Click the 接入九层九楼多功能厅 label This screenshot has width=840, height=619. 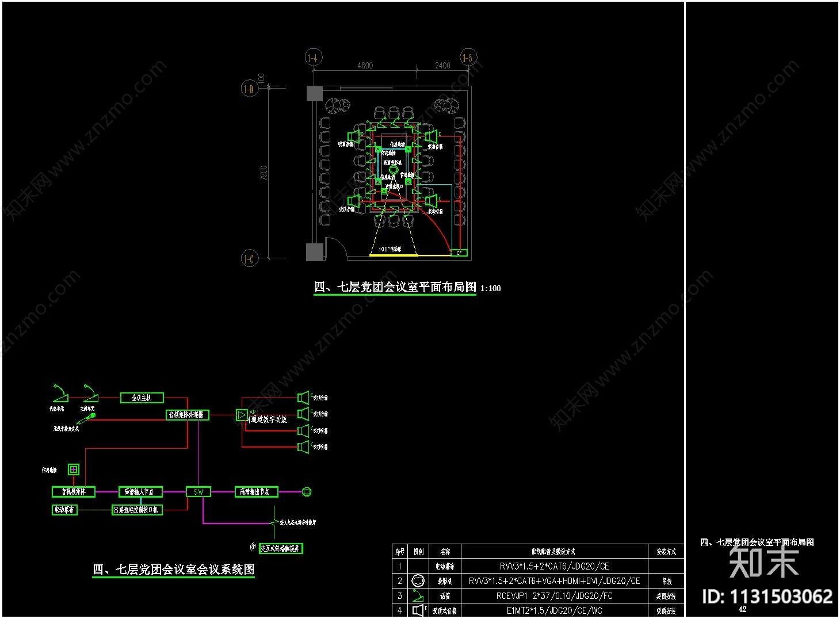pyautogui.click(x=297, y=523)
